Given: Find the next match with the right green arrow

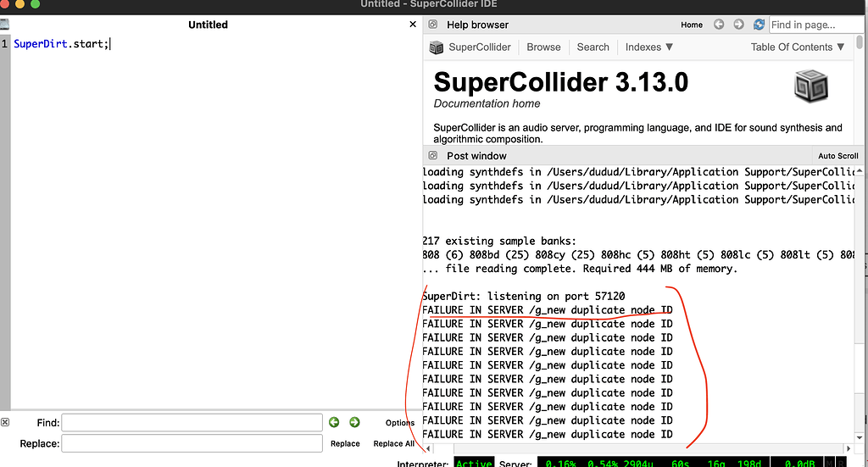Looking at the screenshot, I should [x=354, y=422].
